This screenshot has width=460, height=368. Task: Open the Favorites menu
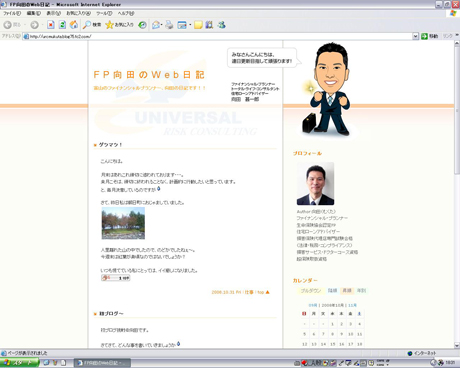coord(78,13)
